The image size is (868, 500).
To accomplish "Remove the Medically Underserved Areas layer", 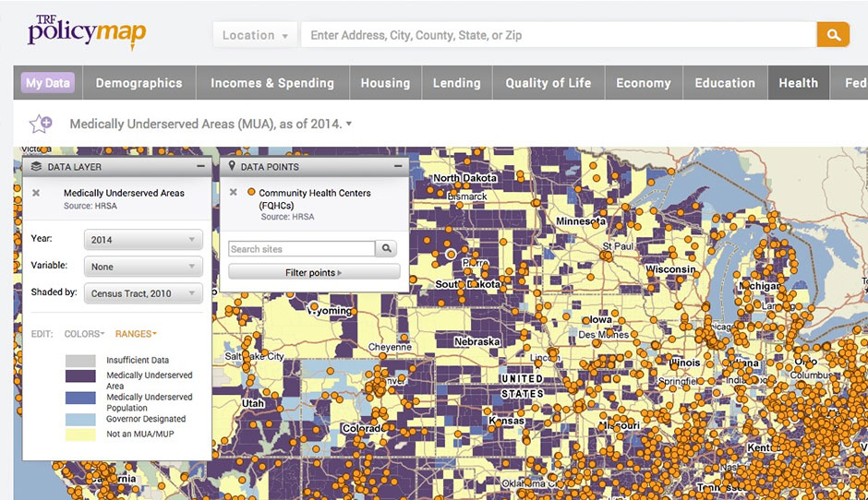I will (36, 193).
